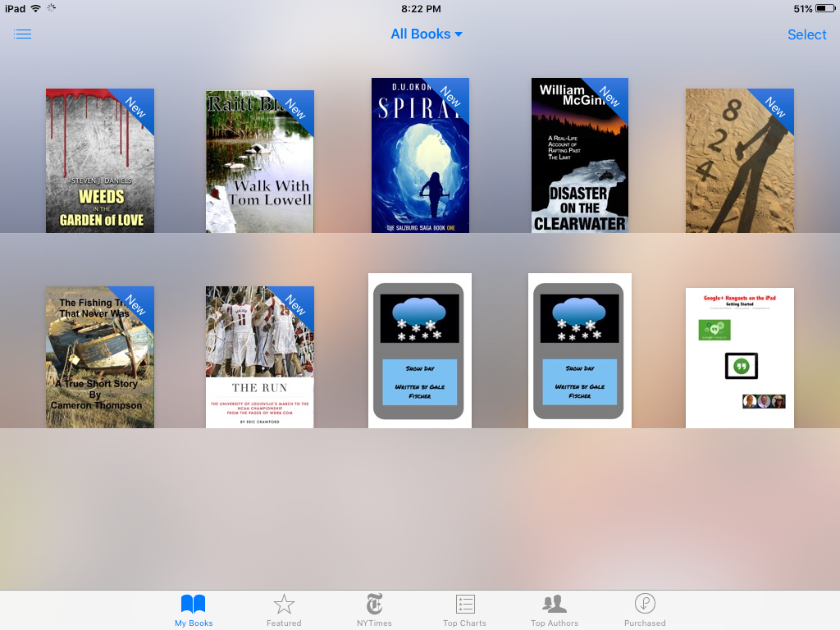Open the collection picker in the title bar
This screenshot has width=840, height=630.
click(427, 34)
